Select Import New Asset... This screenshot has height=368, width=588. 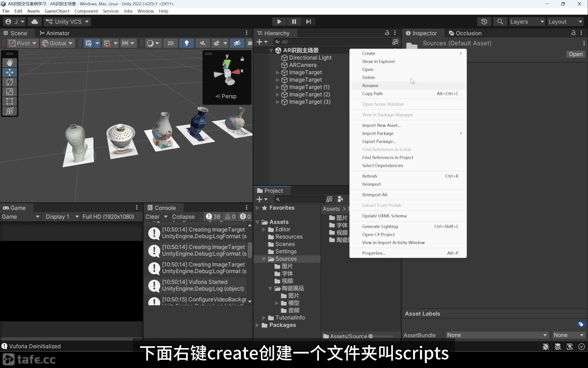coord(408,125)
